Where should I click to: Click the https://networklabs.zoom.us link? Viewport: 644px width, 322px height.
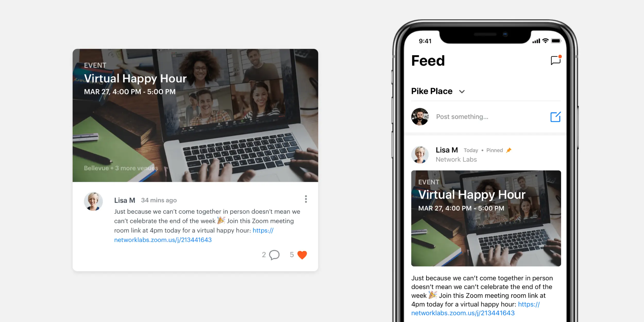pos(162,241)
